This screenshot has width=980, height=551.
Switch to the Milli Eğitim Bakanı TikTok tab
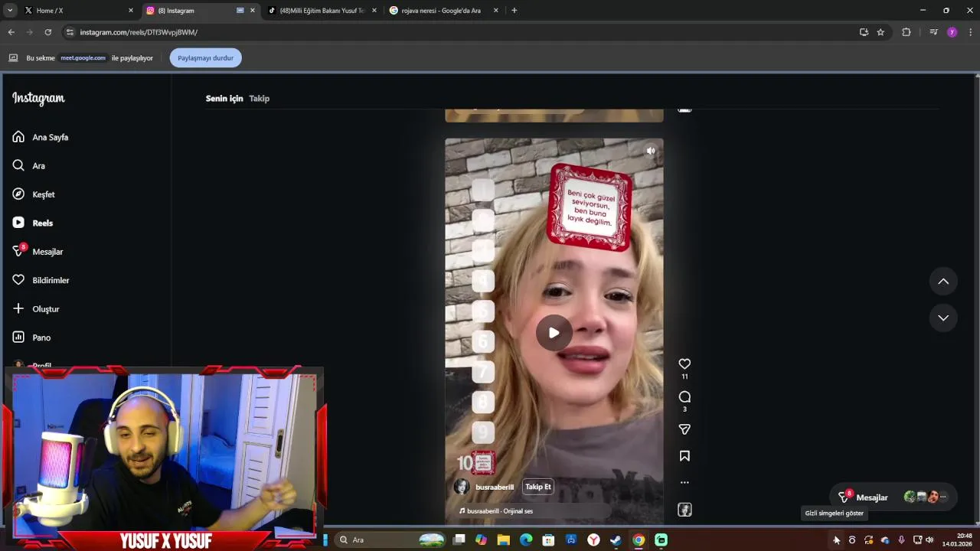322,11
